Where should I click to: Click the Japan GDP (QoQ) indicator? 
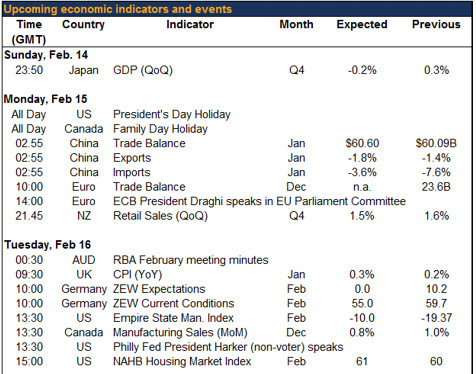point(143,70)
